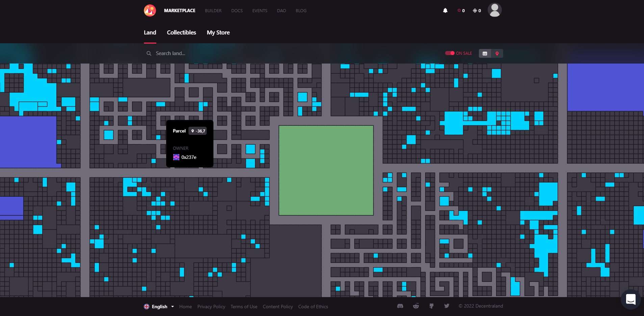
Task: Switch to map pin view
Action: tap(497, 53)
